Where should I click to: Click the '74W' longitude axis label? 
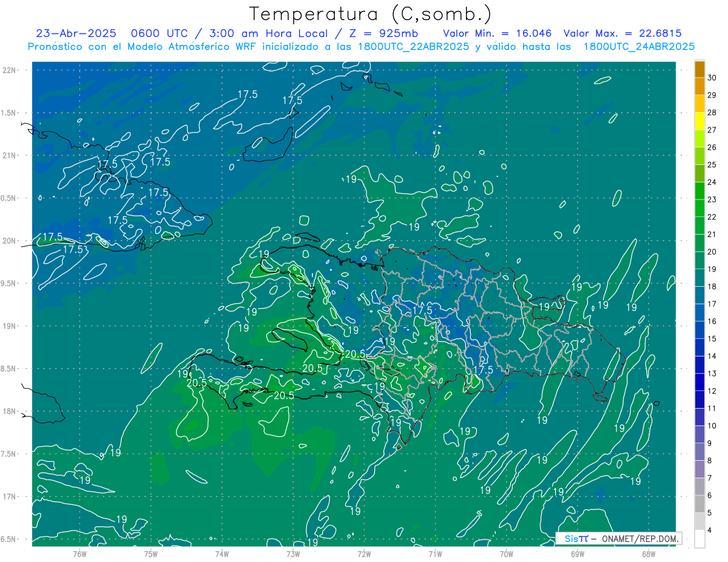221,554
